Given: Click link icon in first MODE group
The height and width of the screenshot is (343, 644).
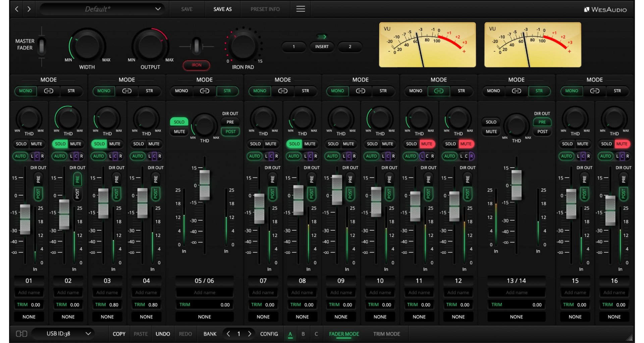Looking at the screenshot, I should click(x=49, y=91).
